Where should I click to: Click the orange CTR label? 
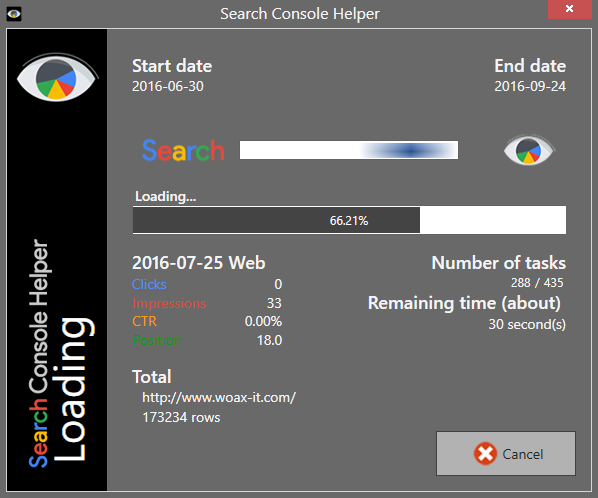[x=145, y=321]
